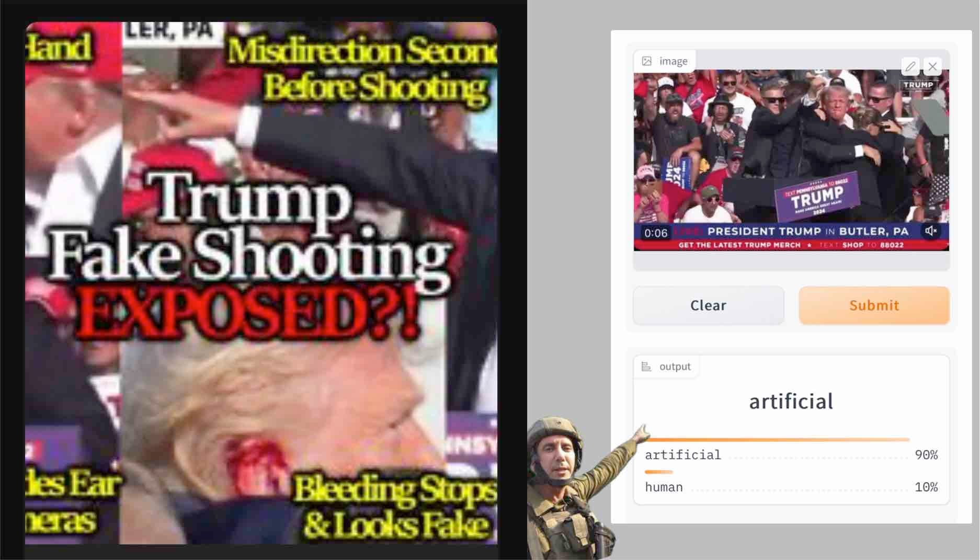This screenshot has width=980, height=560.
Task: Click the uploaded Trump rally image thumbnail
Action: (791, 160)
